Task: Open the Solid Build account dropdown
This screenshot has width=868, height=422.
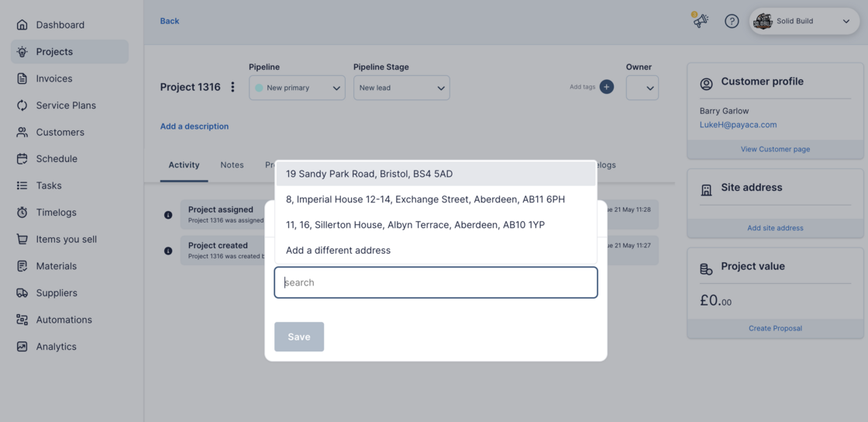Action: pos(804,21)
